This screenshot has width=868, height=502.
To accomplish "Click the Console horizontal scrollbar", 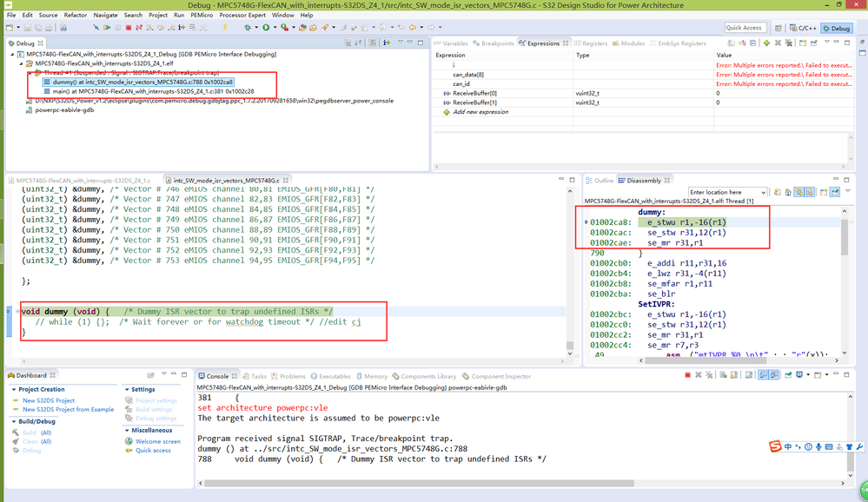I will pyautogui.click(x=419, y=483).
